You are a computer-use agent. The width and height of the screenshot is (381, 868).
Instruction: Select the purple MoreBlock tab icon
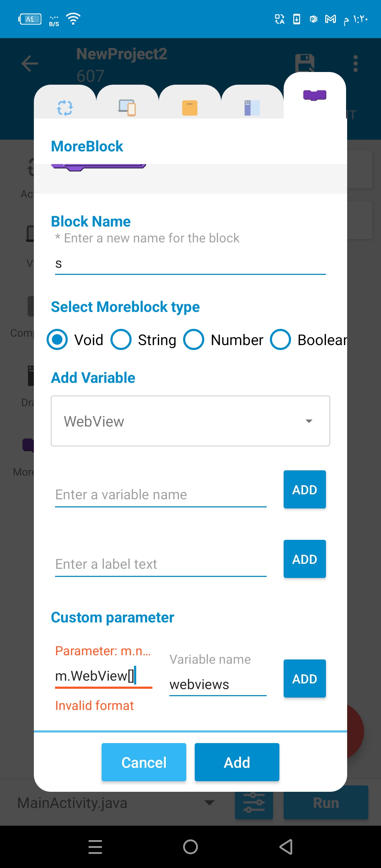[315, 95]
